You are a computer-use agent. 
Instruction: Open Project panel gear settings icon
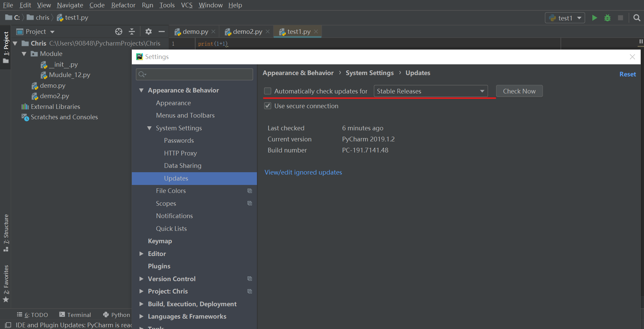point(149,31)
